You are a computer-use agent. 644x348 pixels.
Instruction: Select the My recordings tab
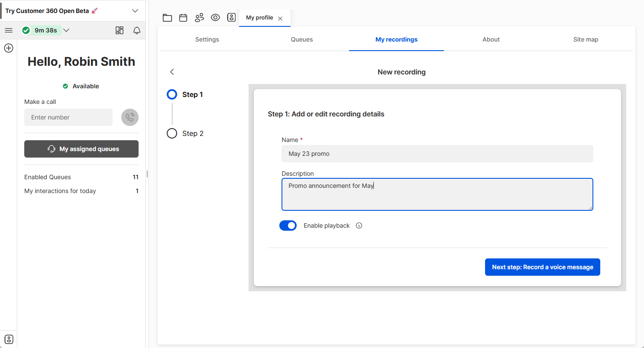click(396, 39)
